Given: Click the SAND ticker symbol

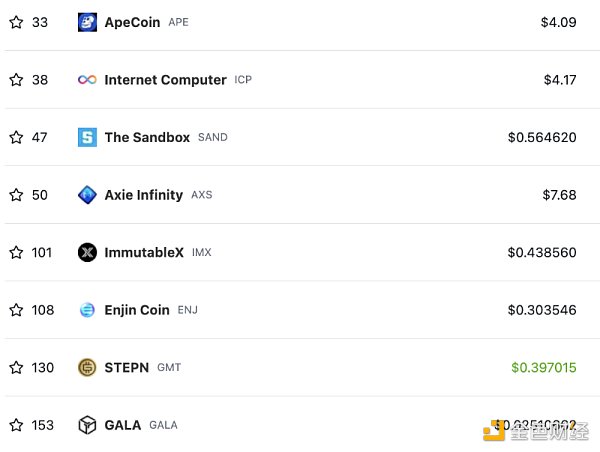Looking at the screenshot, I should (x=213, y=137).
